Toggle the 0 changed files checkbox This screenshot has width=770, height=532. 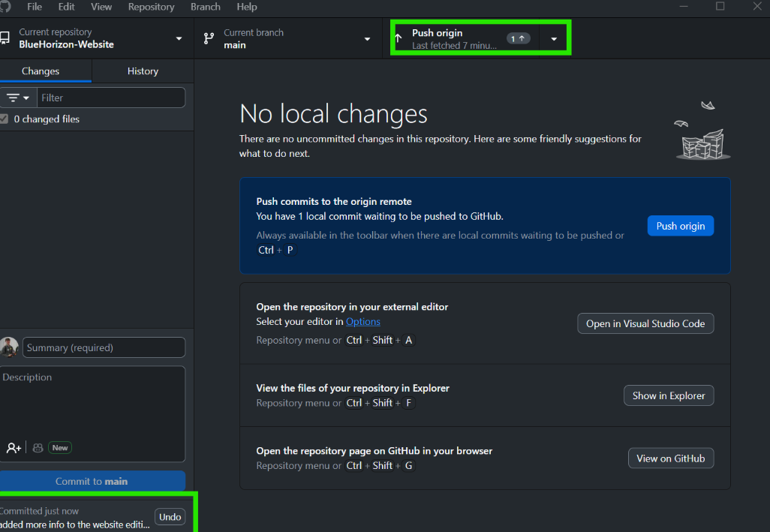[4, 119]
